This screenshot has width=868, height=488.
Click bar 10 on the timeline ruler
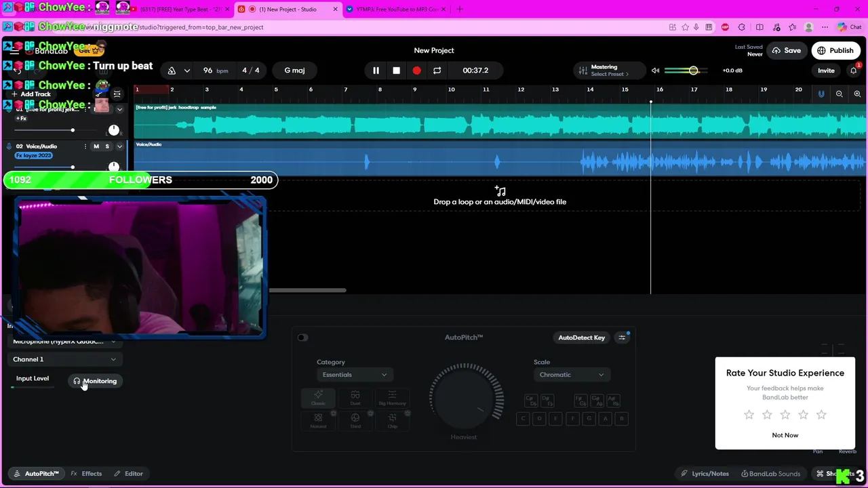pos(451,89)
